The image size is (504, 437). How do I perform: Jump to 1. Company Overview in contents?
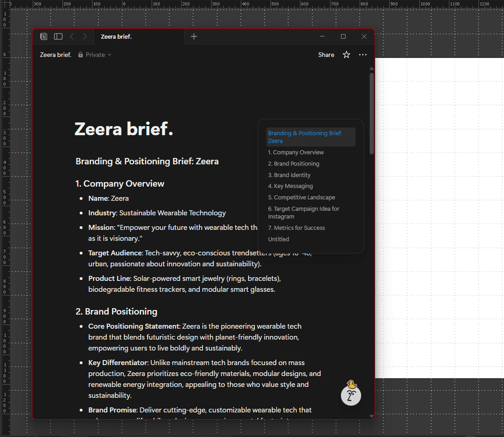coord(296,153)
